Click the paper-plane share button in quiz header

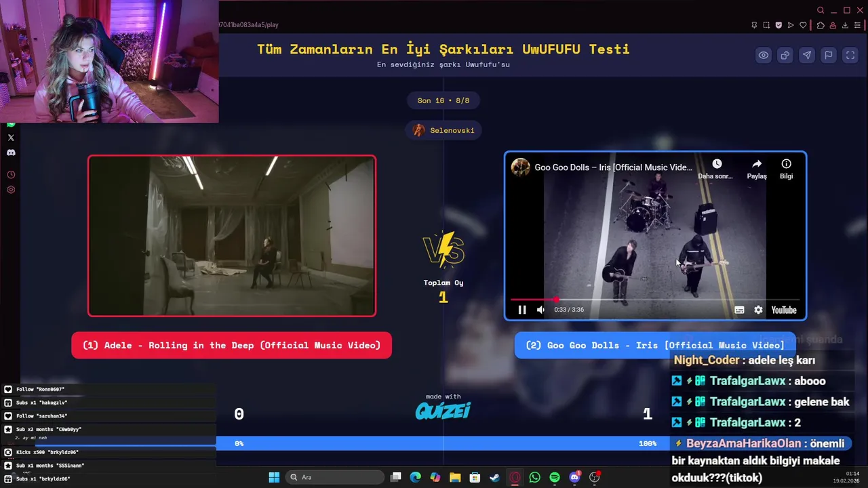click(x=807, y=56)
